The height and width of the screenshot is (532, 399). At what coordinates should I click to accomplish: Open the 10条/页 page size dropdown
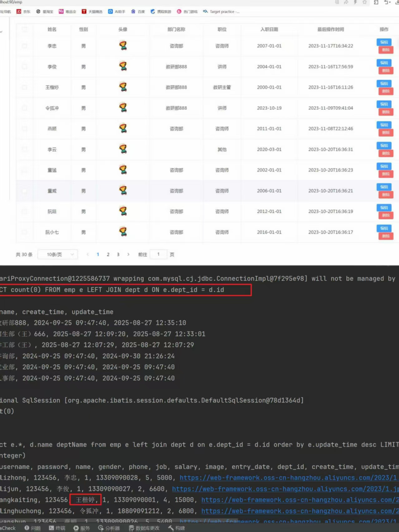(x=58, y=254)
